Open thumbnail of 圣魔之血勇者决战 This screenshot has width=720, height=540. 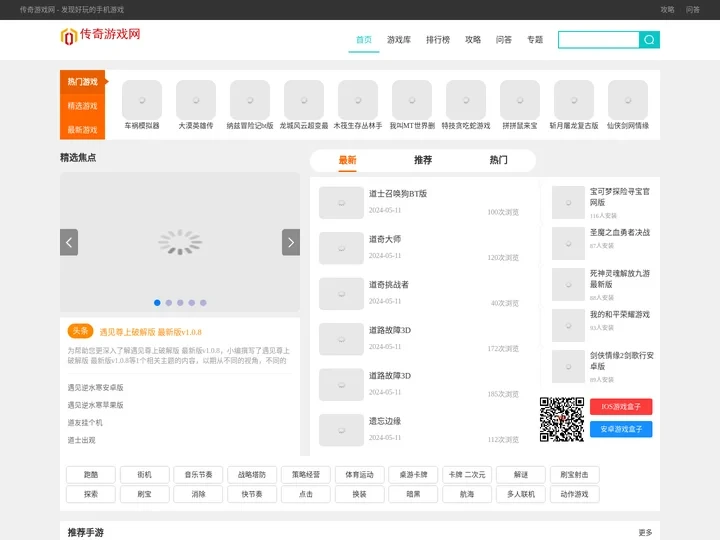click(568, 243)
